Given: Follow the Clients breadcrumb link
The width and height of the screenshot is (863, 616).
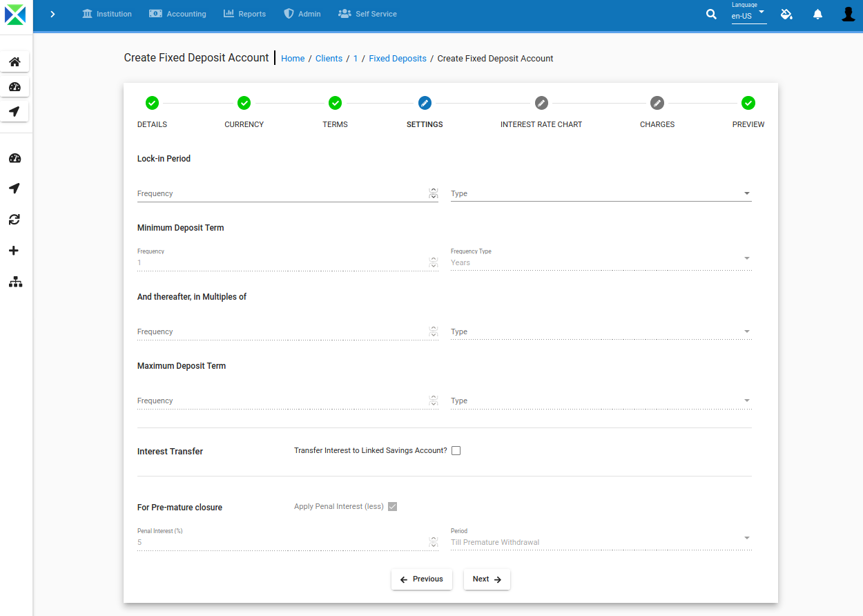Looking at the screenshot, I should coord(329,59).
